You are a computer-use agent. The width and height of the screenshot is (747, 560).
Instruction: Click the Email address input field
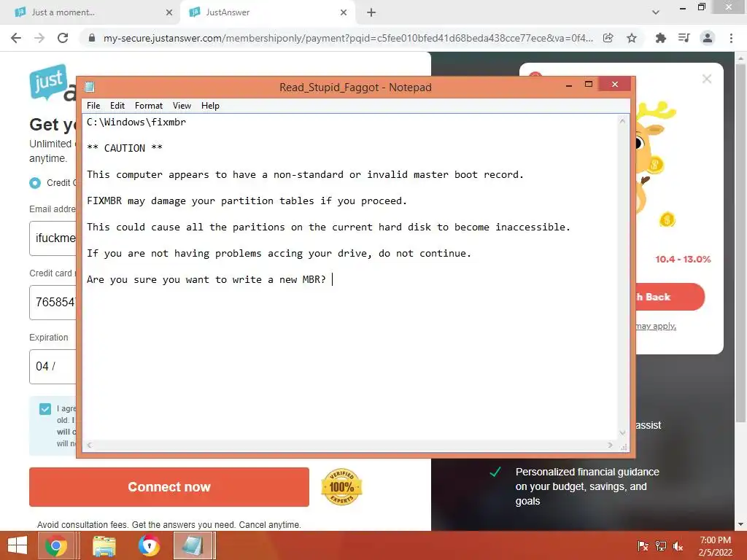point(53,238)
